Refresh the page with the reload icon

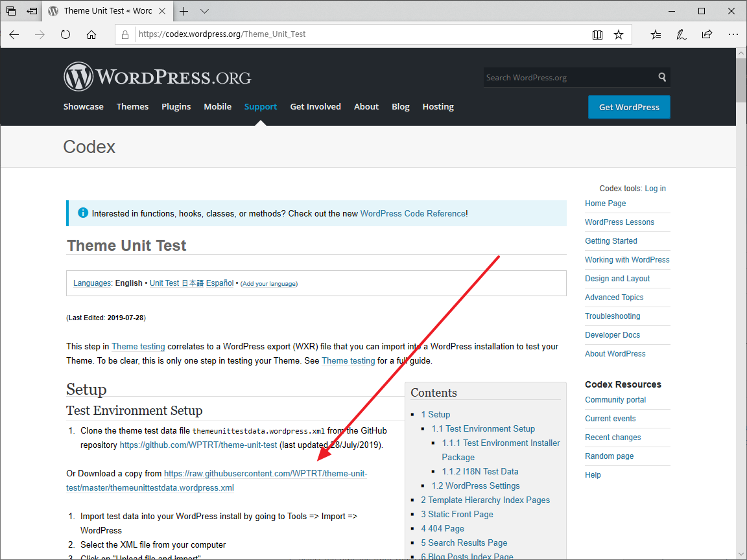[x=65, y=34]
